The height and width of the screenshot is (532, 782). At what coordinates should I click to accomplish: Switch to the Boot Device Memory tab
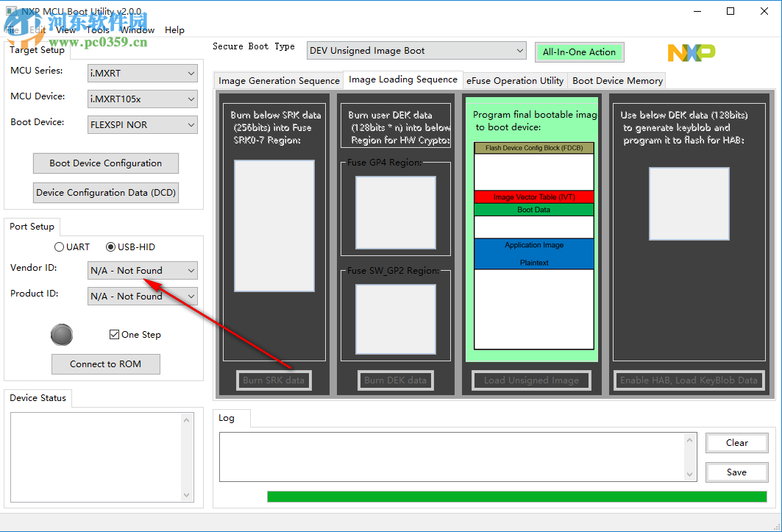click(x=617, y=80)
